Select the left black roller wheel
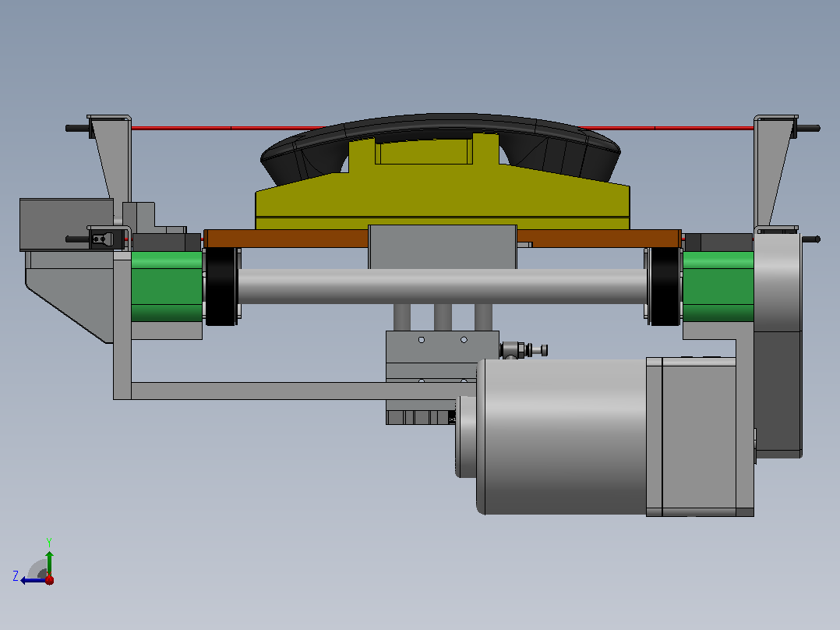840x630 pixels. [221, 286]
